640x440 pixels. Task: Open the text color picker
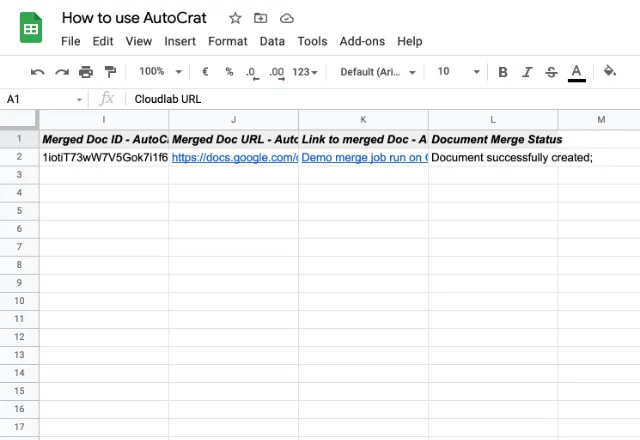pyautogui.click(x=576, y=72)
